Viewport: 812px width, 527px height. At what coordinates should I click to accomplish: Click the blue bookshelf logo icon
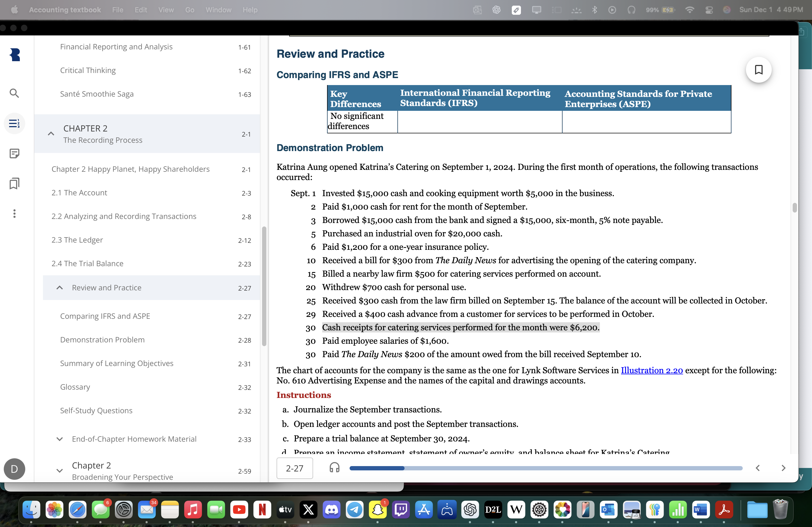pos(15,54)
